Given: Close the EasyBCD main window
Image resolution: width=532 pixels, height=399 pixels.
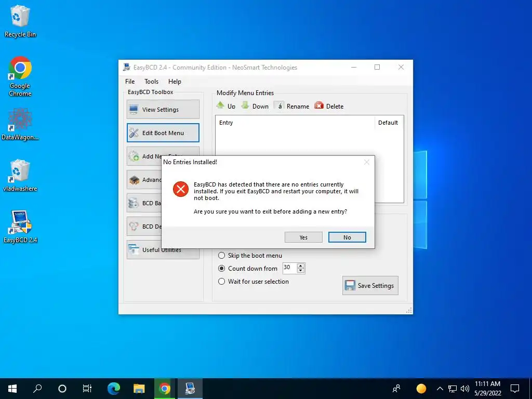Looking at the screenshot, I should (x=401, y=67).
